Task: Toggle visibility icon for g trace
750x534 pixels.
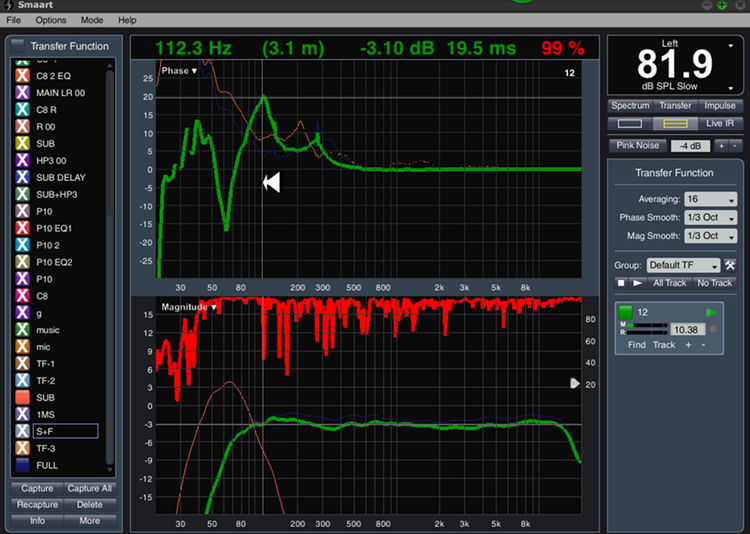Action: click(x=22, y=313)
